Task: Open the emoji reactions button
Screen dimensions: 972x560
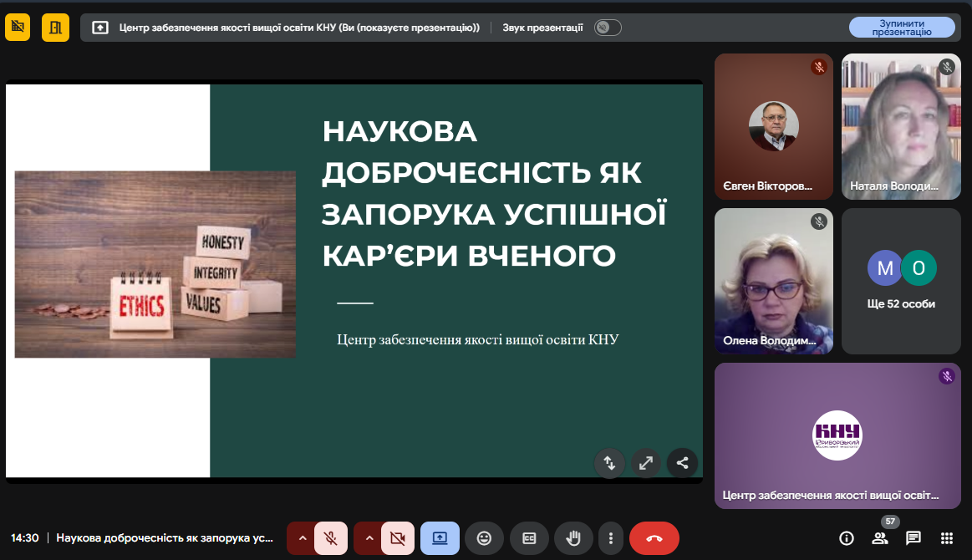Action: (484, 538)
